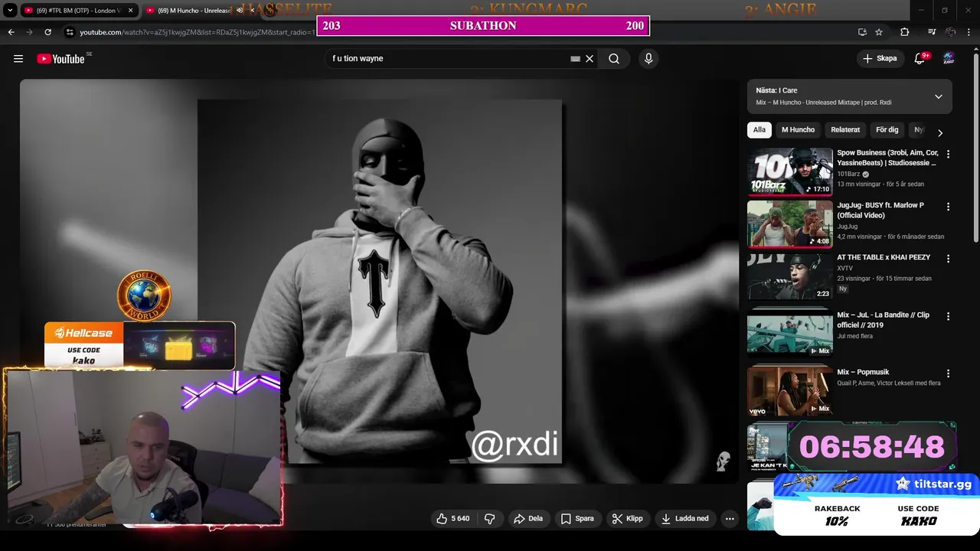The height and width of the screenshot is (551, 980).
Task: Open the XVTV channel link
Action: point(845,268)
